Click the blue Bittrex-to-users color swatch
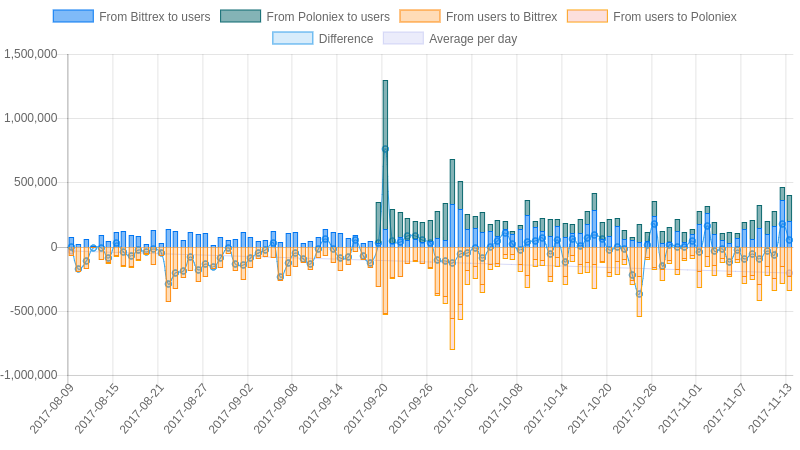Viewport: 800px width, 450px height. tap(73, 16)
